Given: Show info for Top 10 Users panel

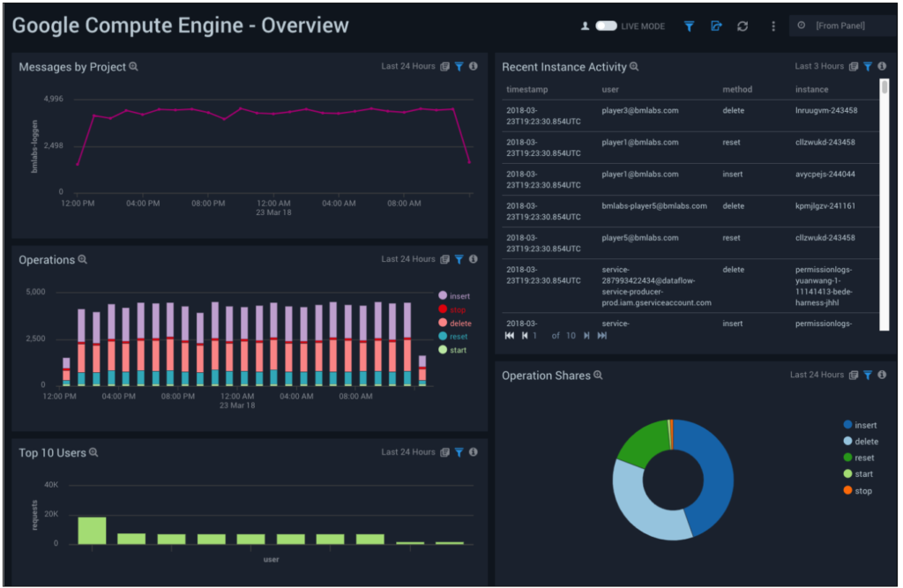Looking at the screenshot, I should (x=473, y=452).
